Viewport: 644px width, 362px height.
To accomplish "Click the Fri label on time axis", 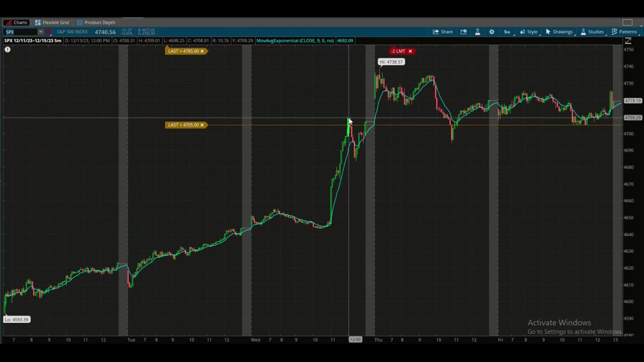I will [500, 339].
